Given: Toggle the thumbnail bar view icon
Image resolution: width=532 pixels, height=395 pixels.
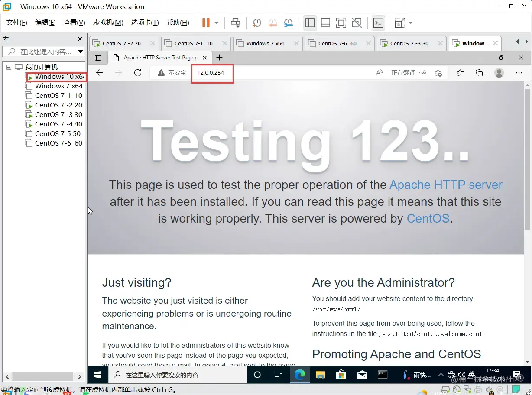Looking at the screenshot, I should point(326,23).
